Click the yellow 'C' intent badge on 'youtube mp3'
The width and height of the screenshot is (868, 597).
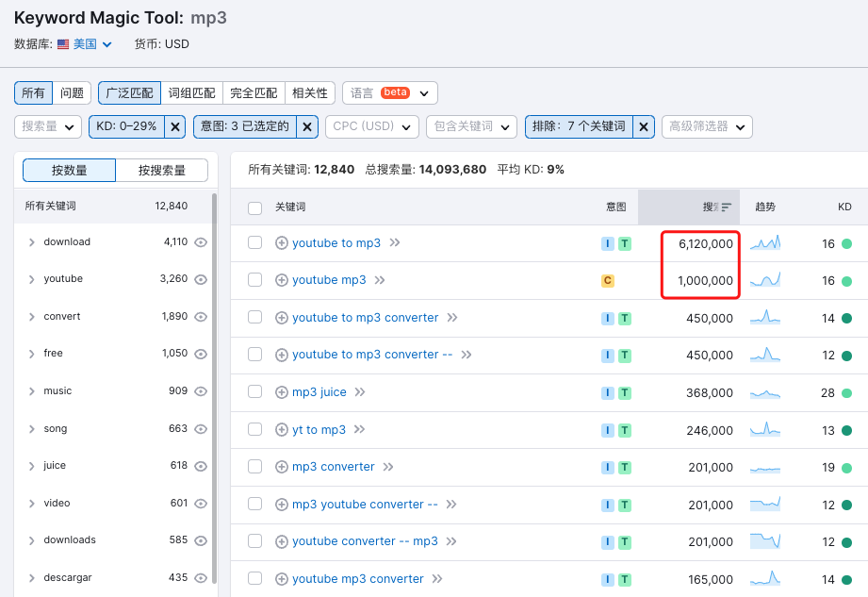point(608,280)
